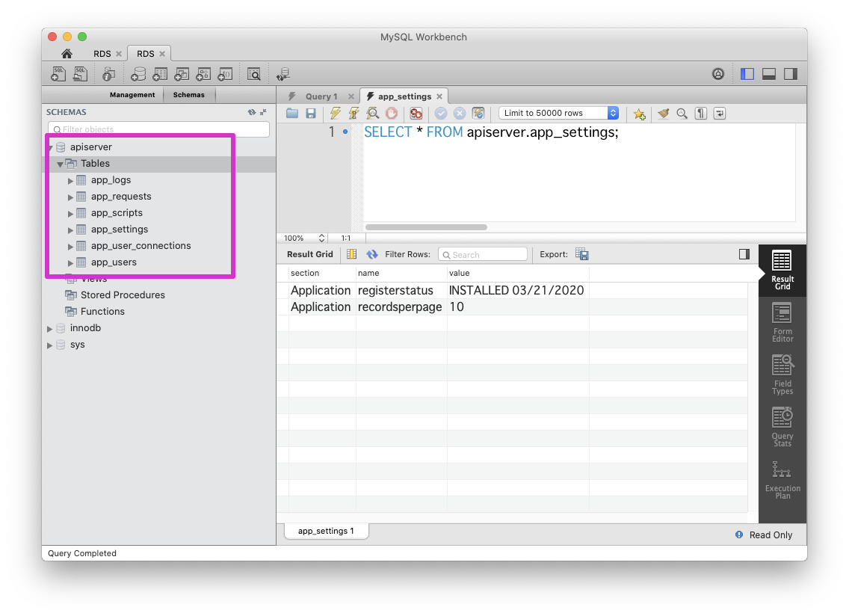Export recordset to file icon
Screen dimensions: 849x616
click(x=582, y=254)
